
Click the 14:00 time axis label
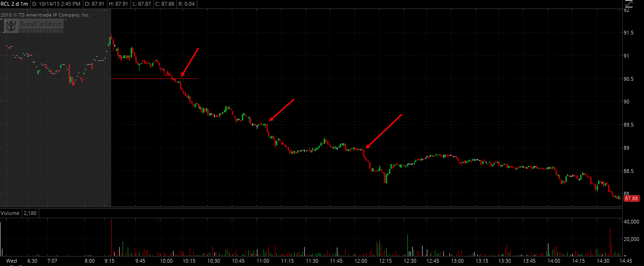coord(554,261)
